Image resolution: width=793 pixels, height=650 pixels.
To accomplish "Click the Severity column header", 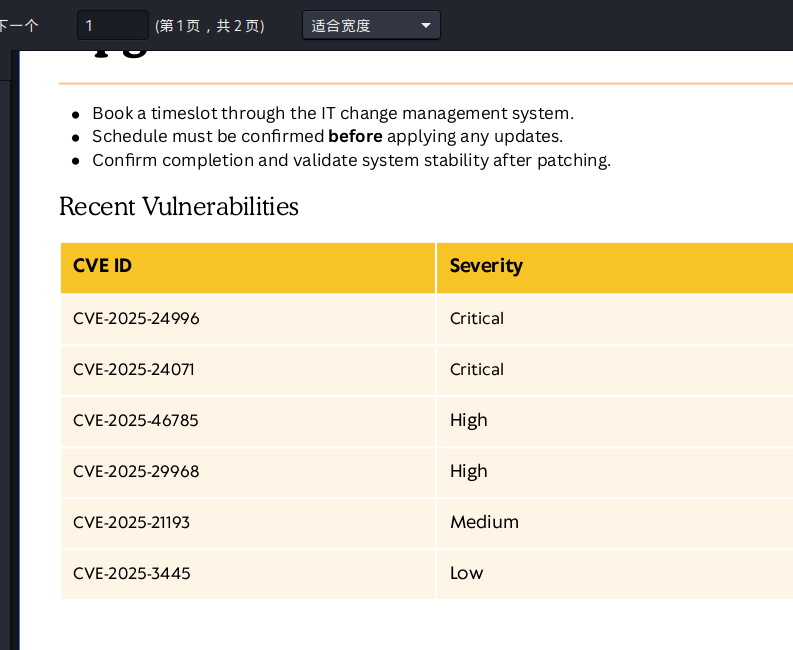I will point(486,266).
